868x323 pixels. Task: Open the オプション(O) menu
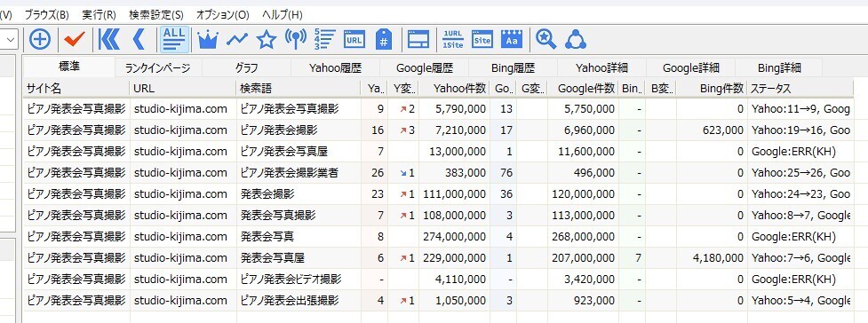[x=222, y=15]
